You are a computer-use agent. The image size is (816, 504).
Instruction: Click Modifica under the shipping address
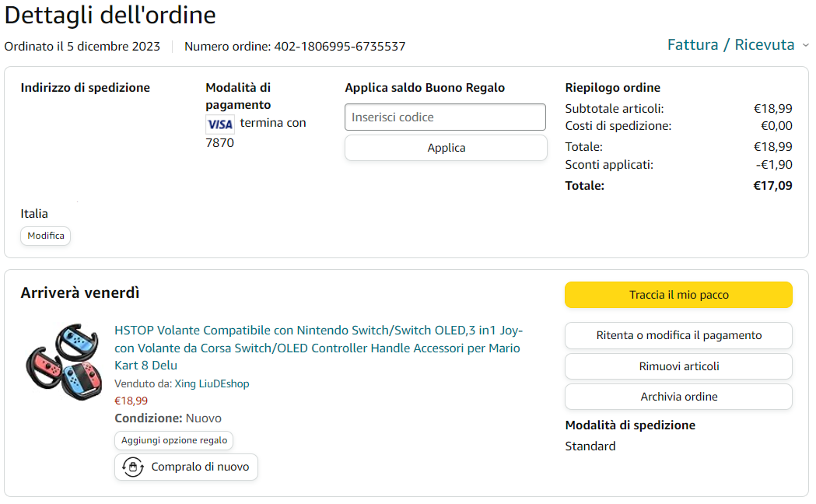(46, 236)
